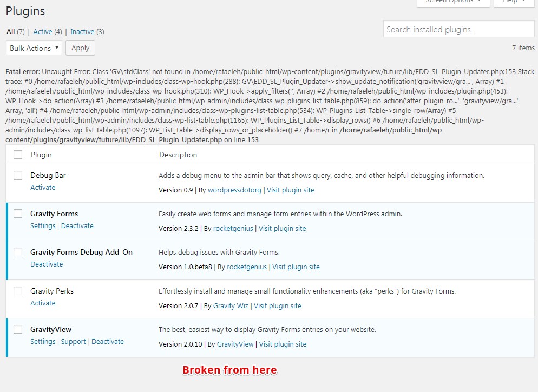Open the GravityView Support page
The width and height of the screenshot is (538, 392).
(x=73, y=341)
